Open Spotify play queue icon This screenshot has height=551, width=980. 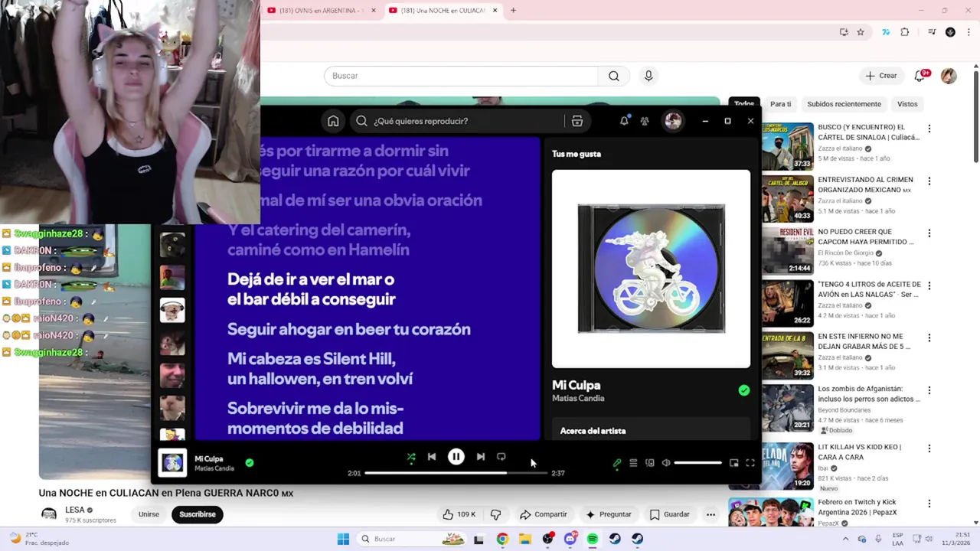click(x=633, y=463)
